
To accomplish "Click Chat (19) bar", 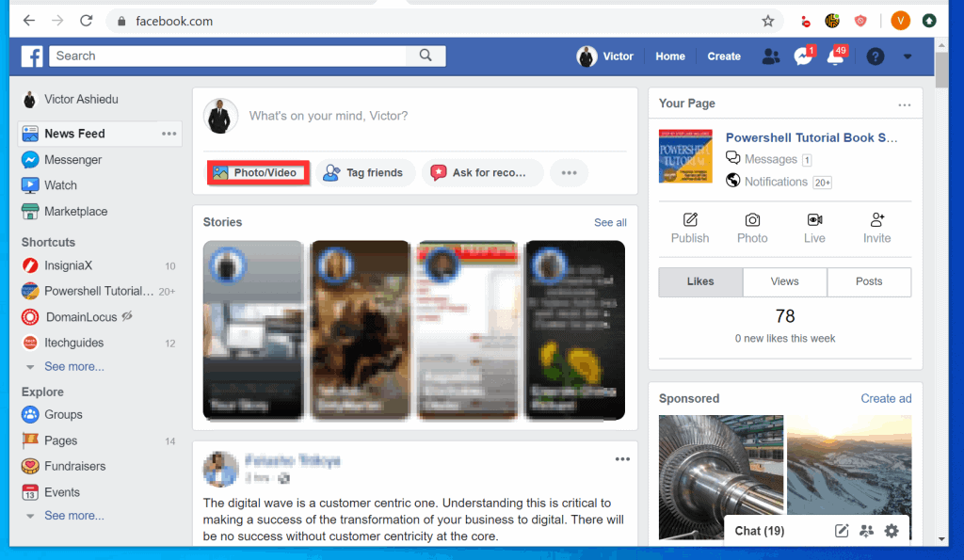I will 760,531.
